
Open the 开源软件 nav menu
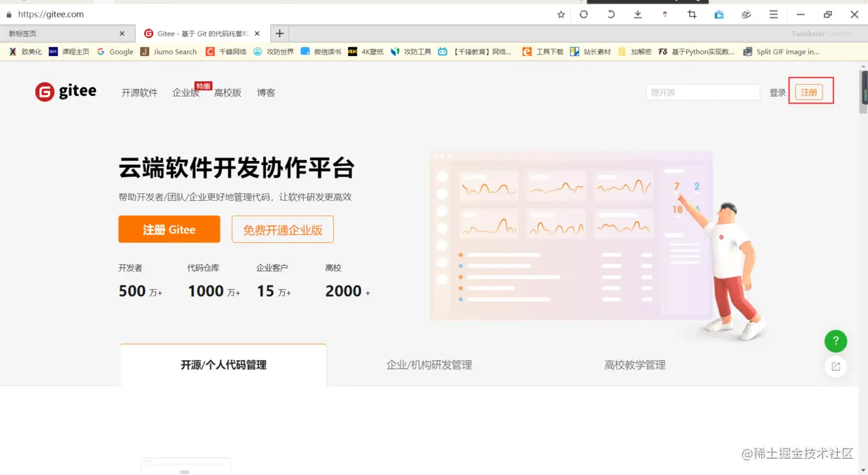(139, 92)
